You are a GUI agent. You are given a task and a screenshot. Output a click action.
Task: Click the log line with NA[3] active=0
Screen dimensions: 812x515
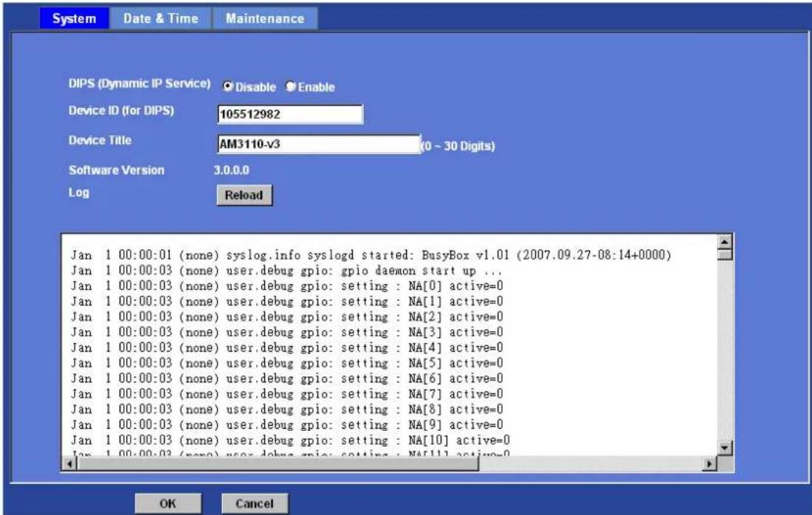pos(287,332)
